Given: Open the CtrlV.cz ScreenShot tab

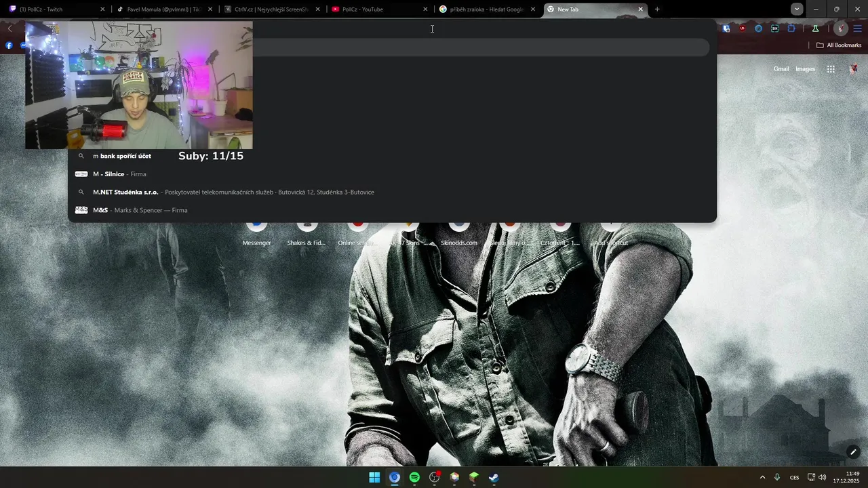Looking at the screenshot, I should [271, 9].
